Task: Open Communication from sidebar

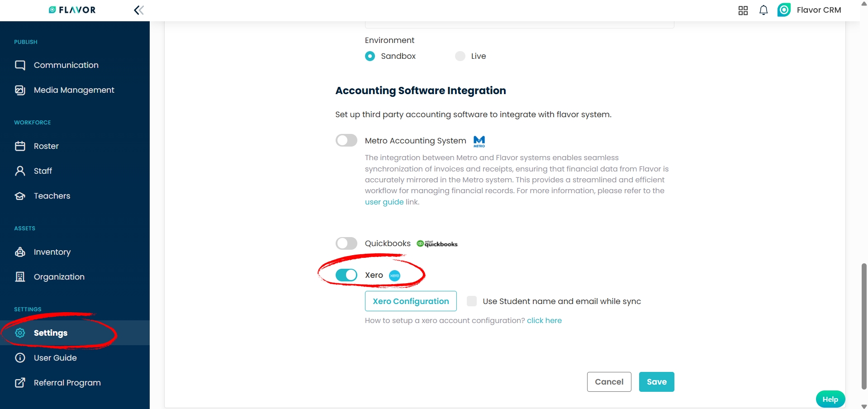Action: pos(66,65)
